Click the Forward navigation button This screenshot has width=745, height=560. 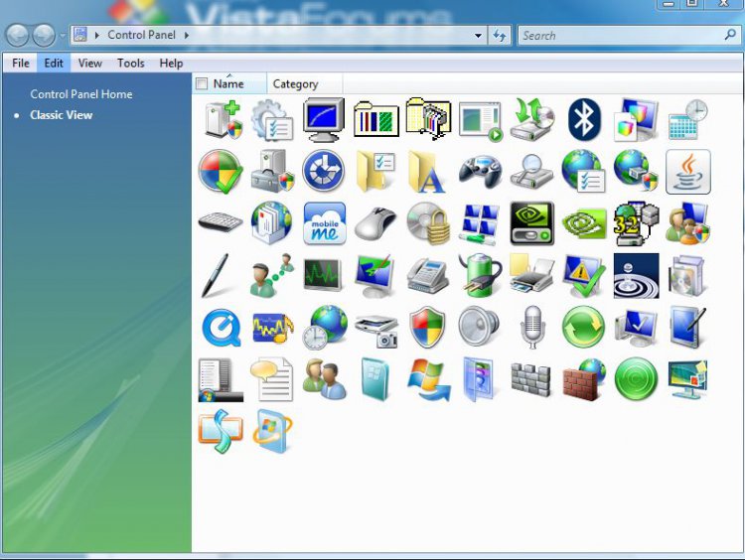[44, 36]
